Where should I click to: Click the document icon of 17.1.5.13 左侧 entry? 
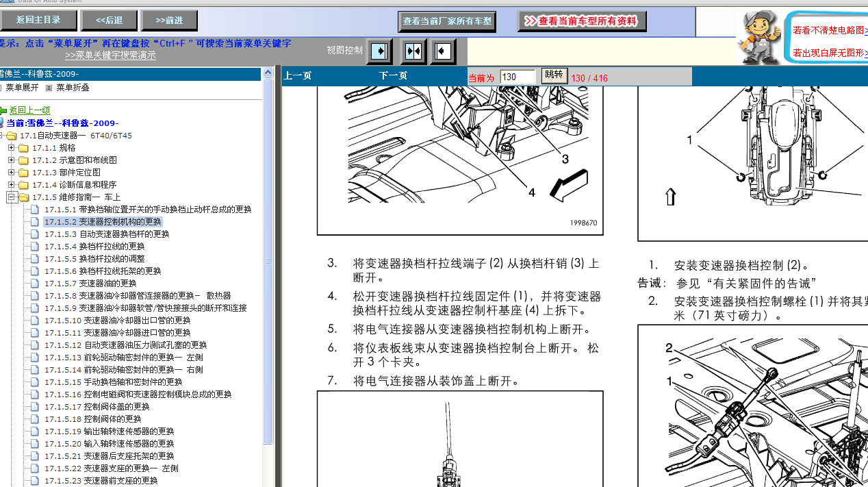[34, 358]
